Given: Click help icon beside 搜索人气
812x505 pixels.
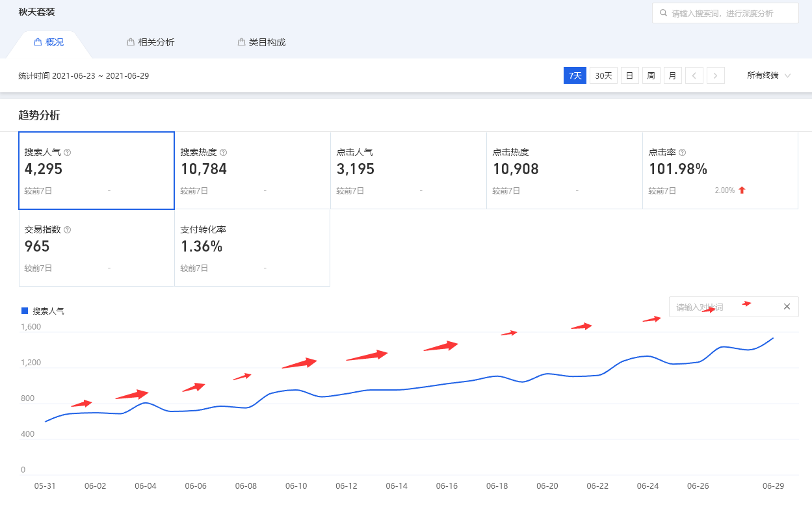Looking at the screenshot, I should coord(68,153).
